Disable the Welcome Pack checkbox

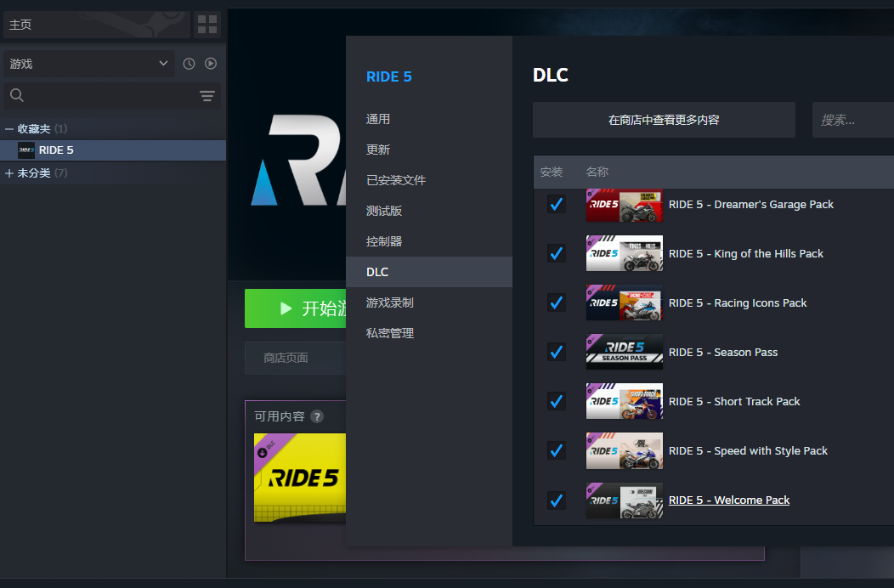557,500
